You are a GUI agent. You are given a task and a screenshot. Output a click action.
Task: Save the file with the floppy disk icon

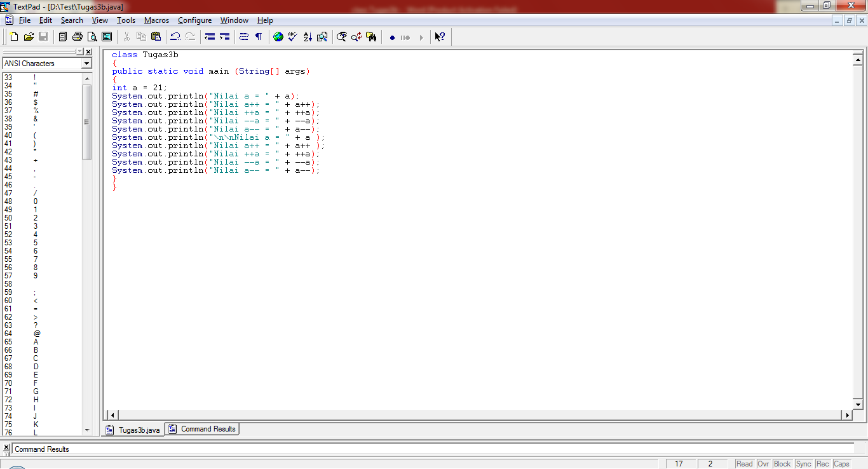pos(43,37)
